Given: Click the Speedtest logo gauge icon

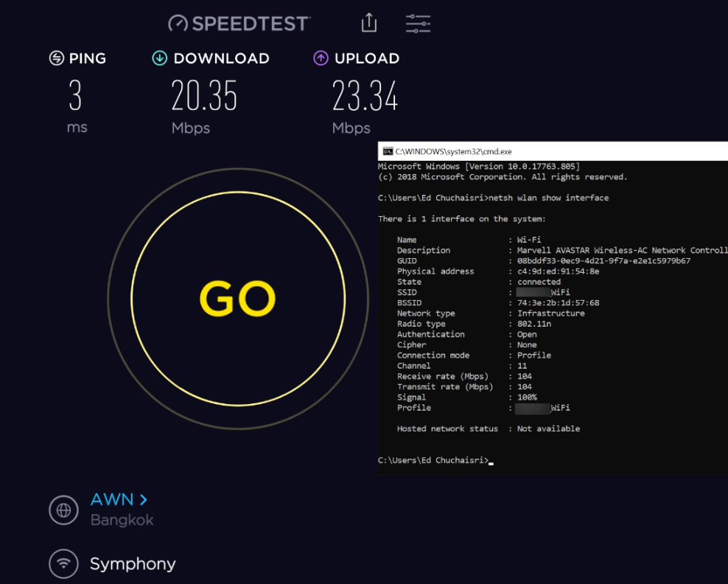Looking at the screenshot, I should pyautogui.click(x=178, y=24).
